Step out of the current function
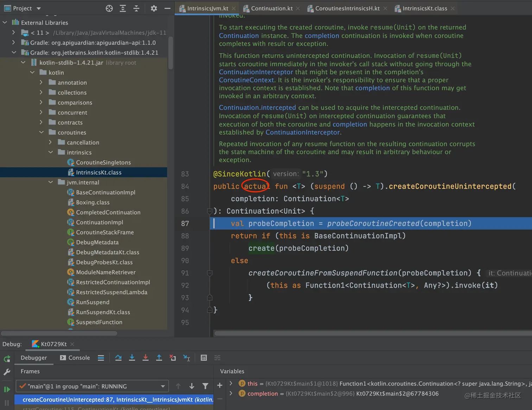Viewport: 532px width, 410px height. coord(159,358)
